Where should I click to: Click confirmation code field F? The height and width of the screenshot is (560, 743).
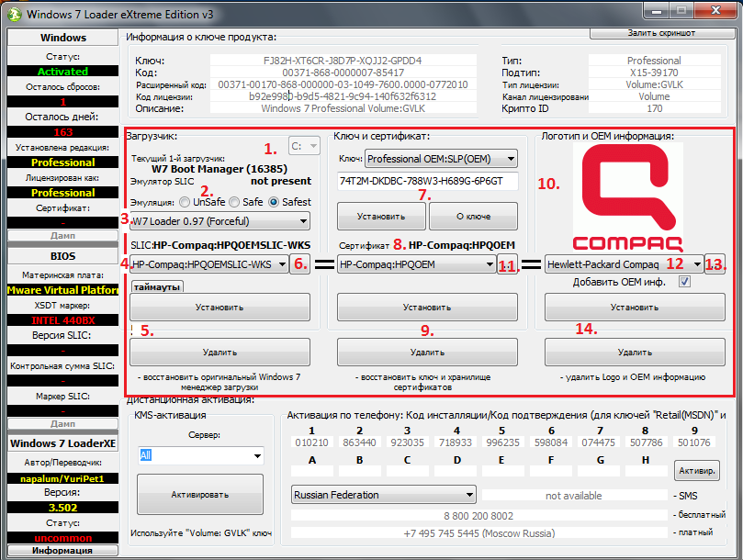click(x=551, y=471)
